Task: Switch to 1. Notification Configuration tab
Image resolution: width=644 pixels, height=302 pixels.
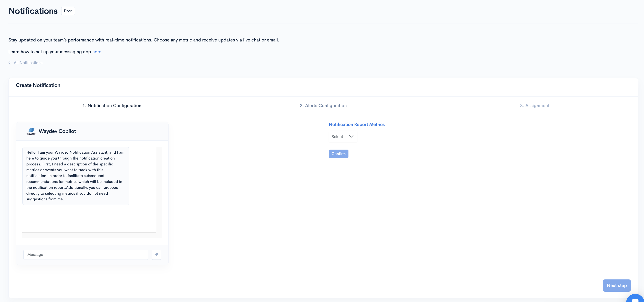Action: (112, 105)
